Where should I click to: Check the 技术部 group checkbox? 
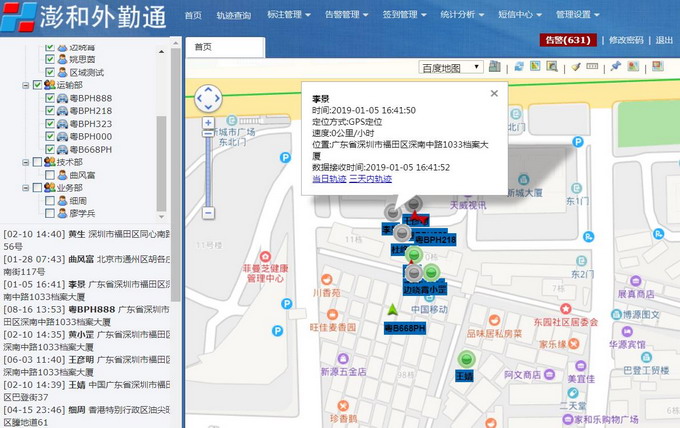click(37, 162)
